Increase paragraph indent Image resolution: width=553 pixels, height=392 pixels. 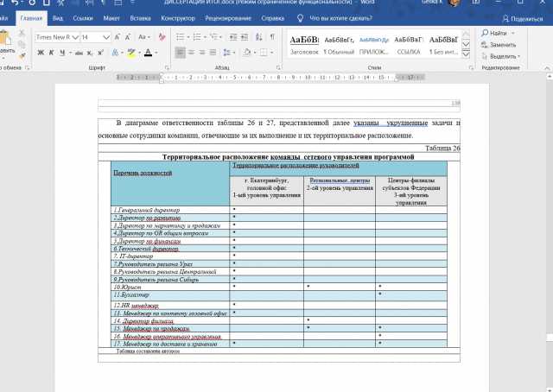245,37
